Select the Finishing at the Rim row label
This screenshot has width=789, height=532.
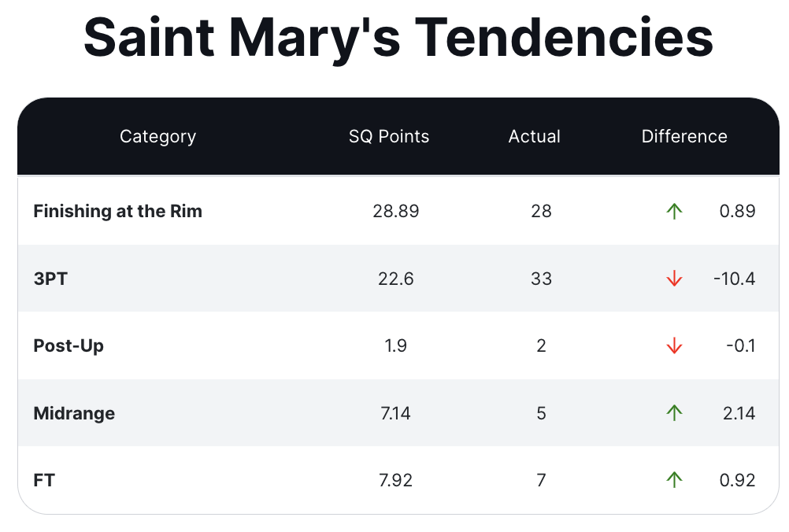coord(118,211)
